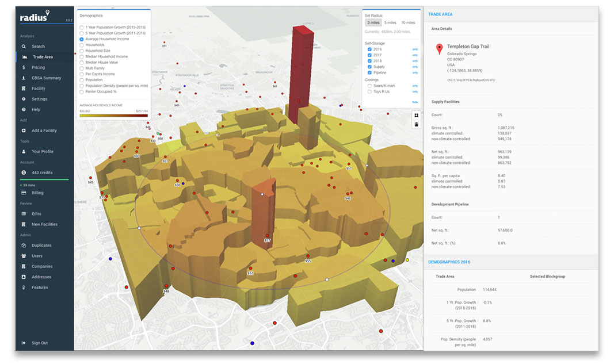The image size is (614, 364).
Task: Set radius to 10 miles
Action: click(x=408, y=22)
